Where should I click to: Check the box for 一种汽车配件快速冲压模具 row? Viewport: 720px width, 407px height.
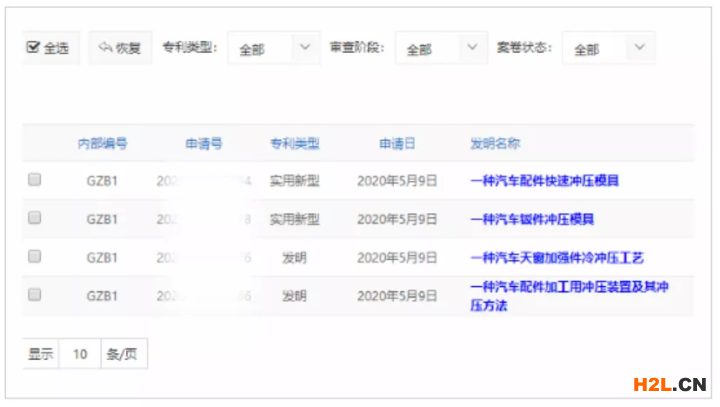point(35,180)
